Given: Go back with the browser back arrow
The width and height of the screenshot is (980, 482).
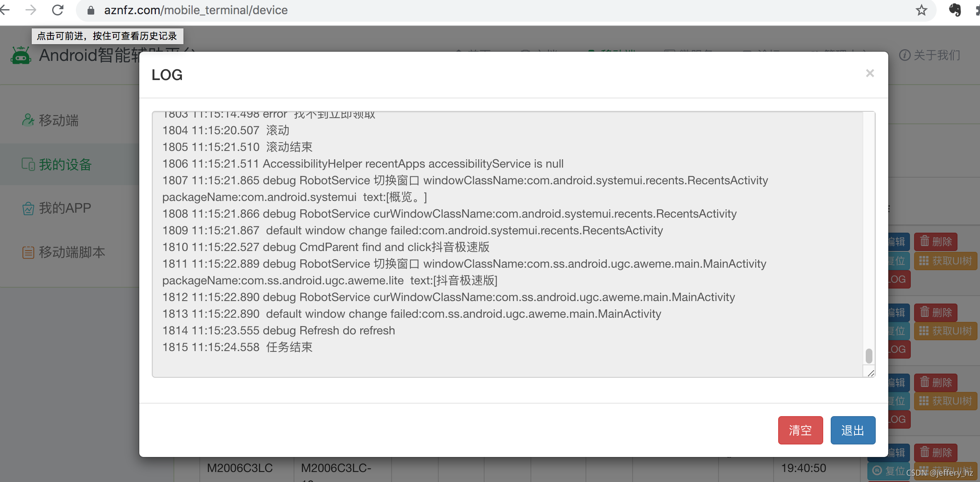Looking at the screenshot, I should pyautogui.click(x=5, y=10).
